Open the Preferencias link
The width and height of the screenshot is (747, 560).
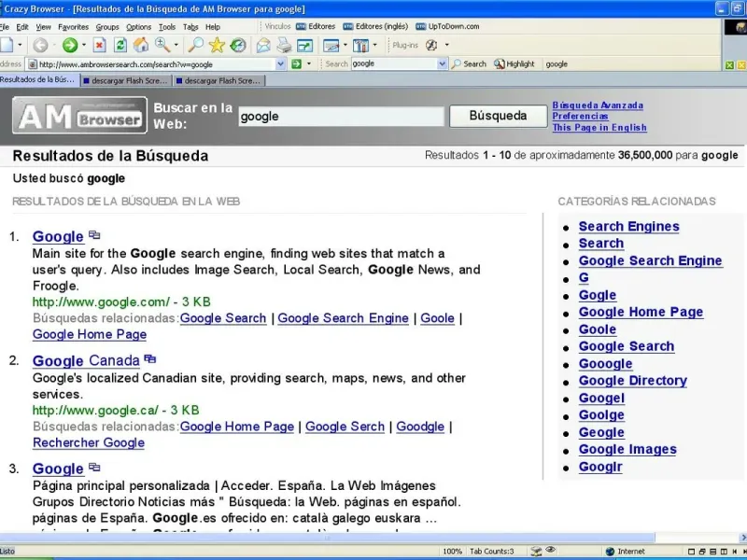(x=580, y=116)
